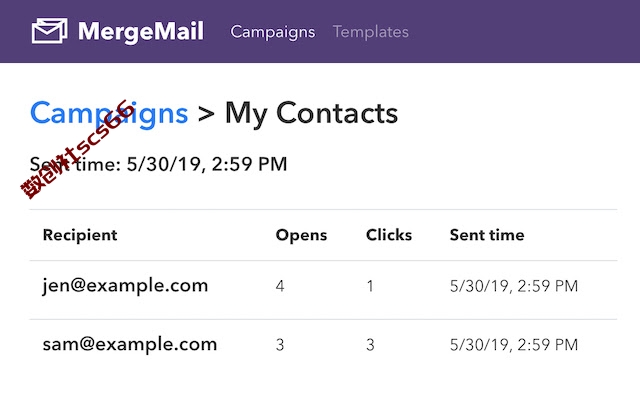Sort by the Recipient column header
640x400 pixels.
80,235
